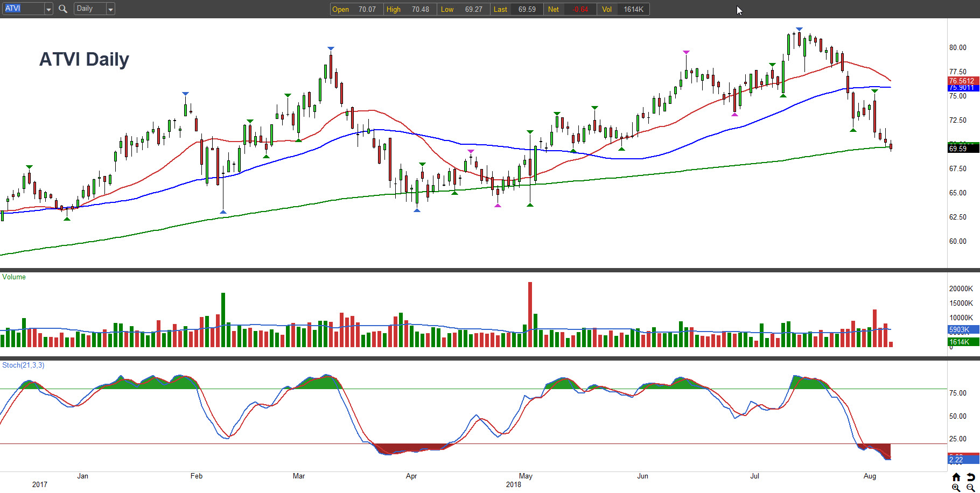This screenshot has height=493, width=980.
Task: Click the blue 75.9011 moving average tag
Action: 963,88
